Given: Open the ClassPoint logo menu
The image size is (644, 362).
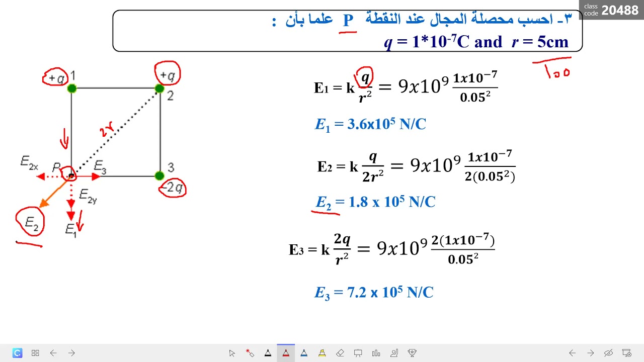Looking at the screenshot, I should coord(17,353).
